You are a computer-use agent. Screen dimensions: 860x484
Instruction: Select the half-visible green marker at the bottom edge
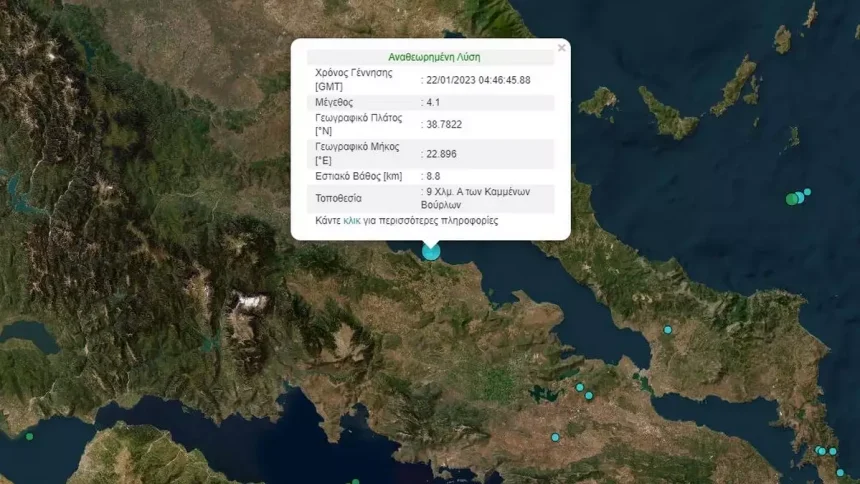[x=355, y=482]
